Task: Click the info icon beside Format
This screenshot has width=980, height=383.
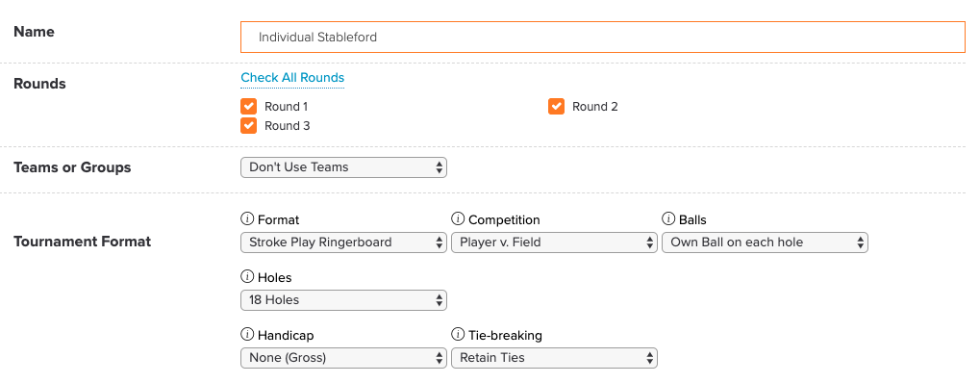Action: coord(247,219)
